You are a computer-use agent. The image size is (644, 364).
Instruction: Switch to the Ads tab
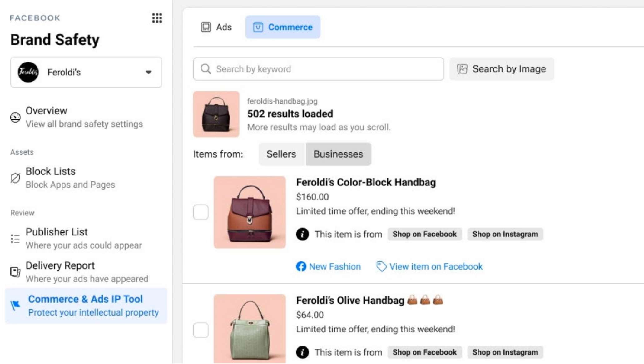pos(216,27)
